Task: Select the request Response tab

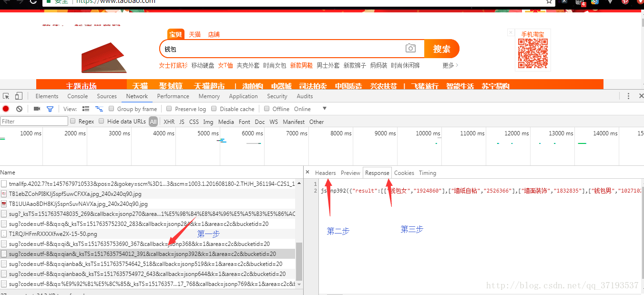Action: tap(377, 173)
